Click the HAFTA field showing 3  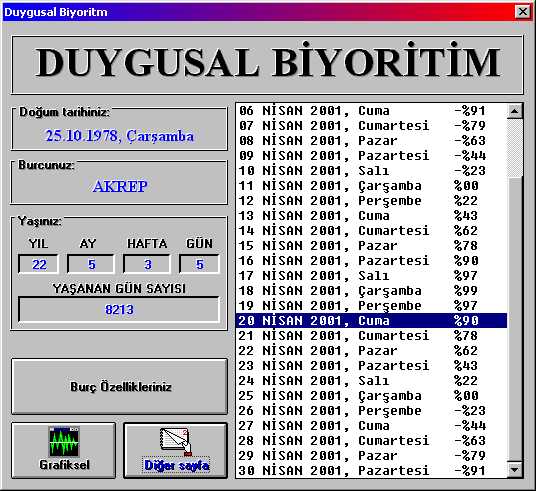point(147,264)
